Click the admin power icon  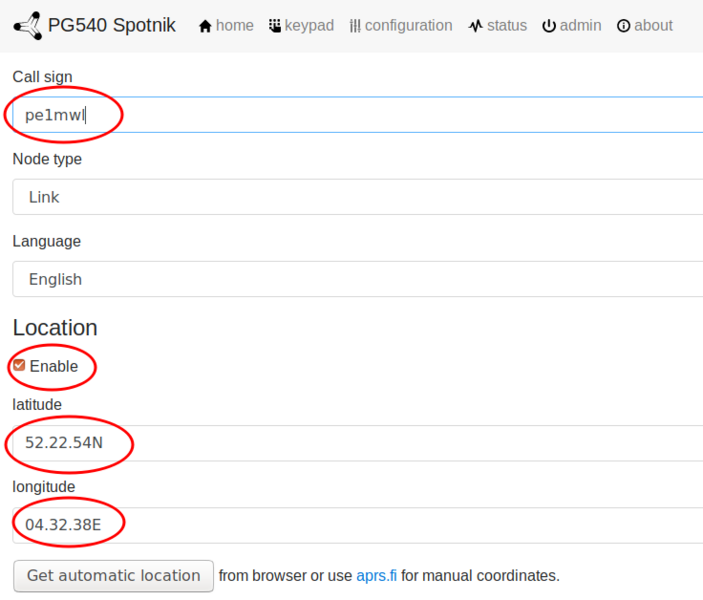[548, 26]
